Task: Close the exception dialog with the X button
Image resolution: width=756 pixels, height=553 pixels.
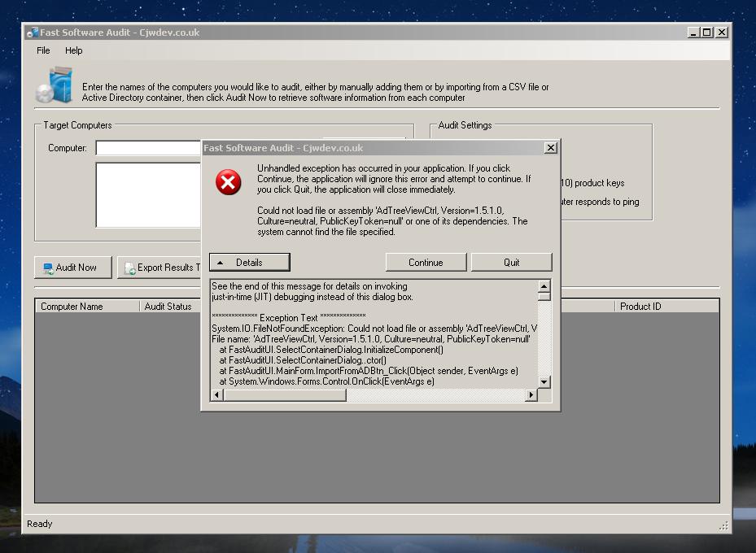Action: (551, 148)
